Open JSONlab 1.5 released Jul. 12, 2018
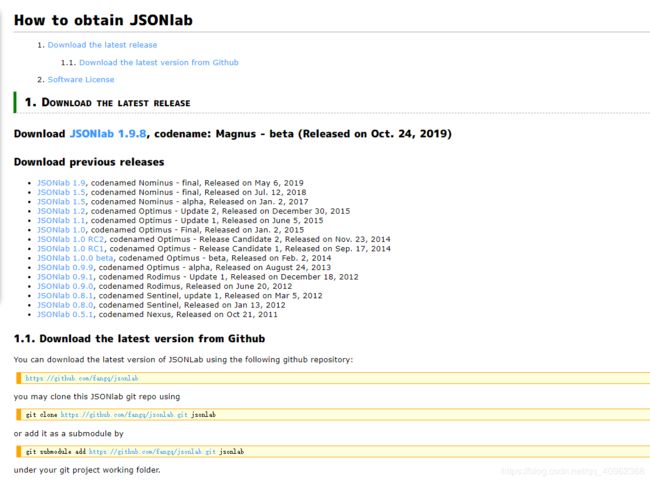 [61, 192]
